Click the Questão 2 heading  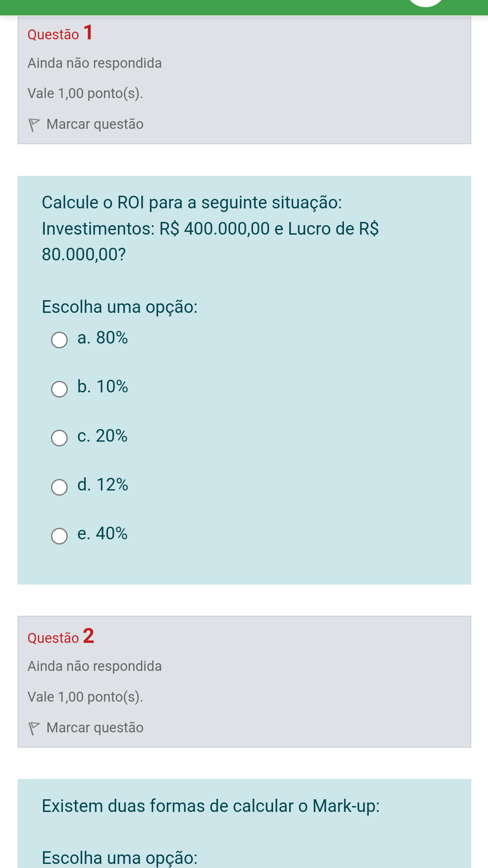(61, 637)
